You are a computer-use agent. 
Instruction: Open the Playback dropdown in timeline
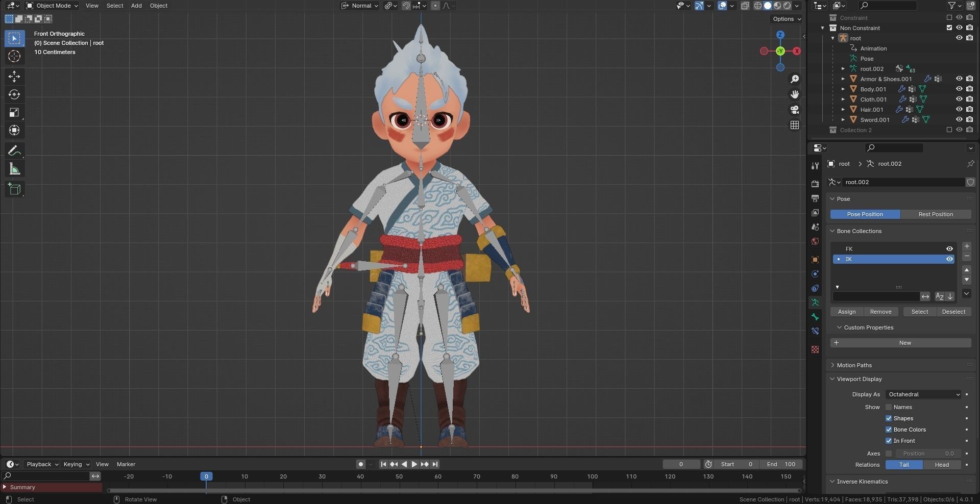[x=42, y=464]
